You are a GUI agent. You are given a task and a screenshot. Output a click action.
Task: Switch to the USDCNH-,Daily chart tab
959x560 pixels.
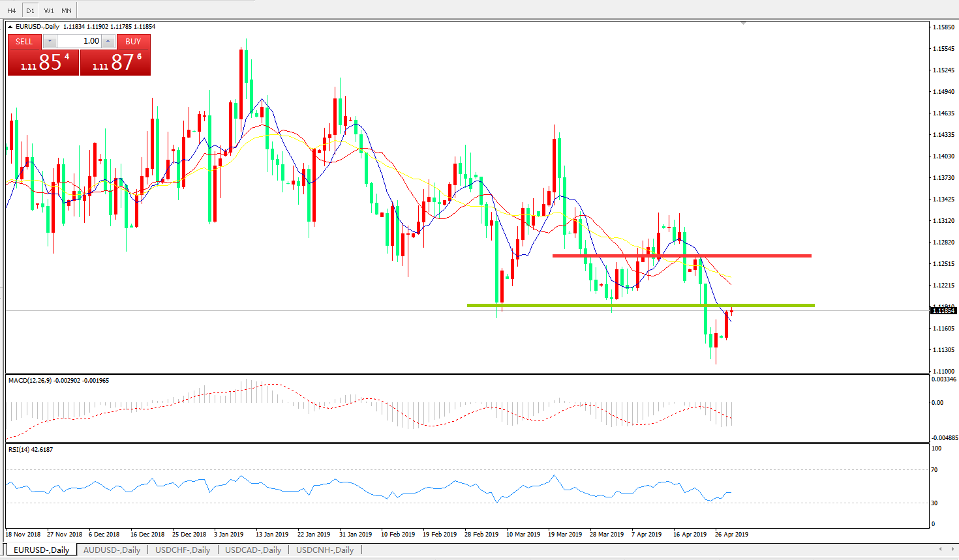tap(325, 550)
